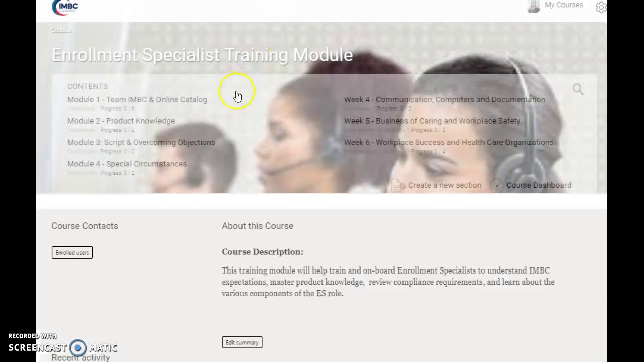The height and width of the screenshot is (362, 644).
Task: Click the paragraph starting "This training module will help"
Action: pos(388,282)
